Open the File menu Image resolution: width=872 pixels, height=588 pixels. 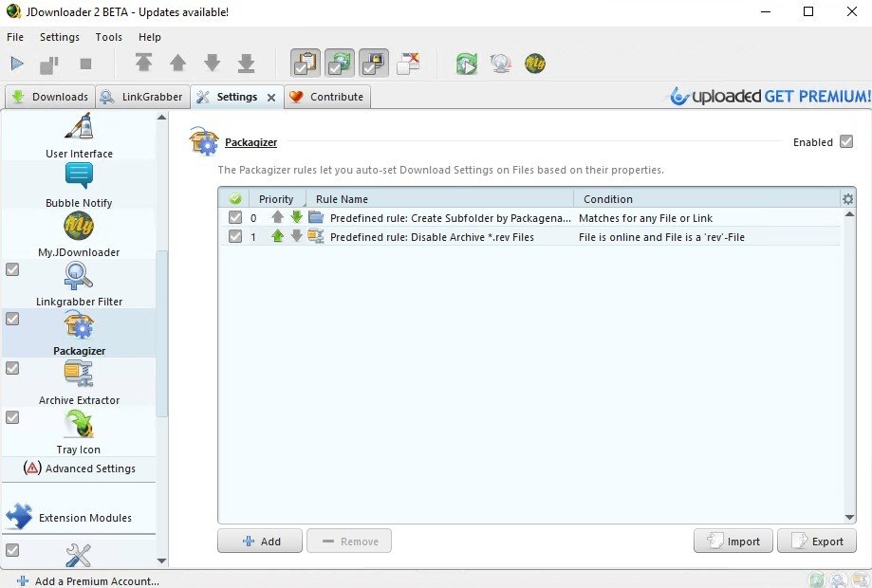(x=15, y=37)
